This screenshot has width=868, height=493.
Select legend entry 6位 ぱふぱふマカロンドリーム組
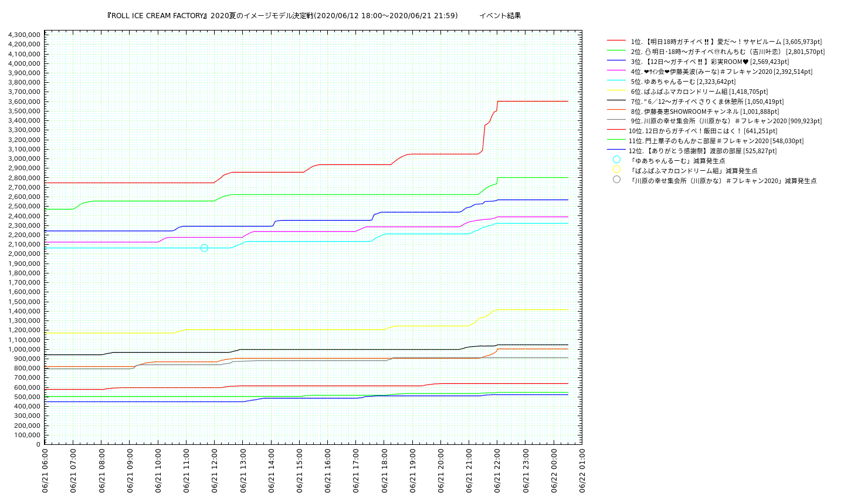coord(699,92)
